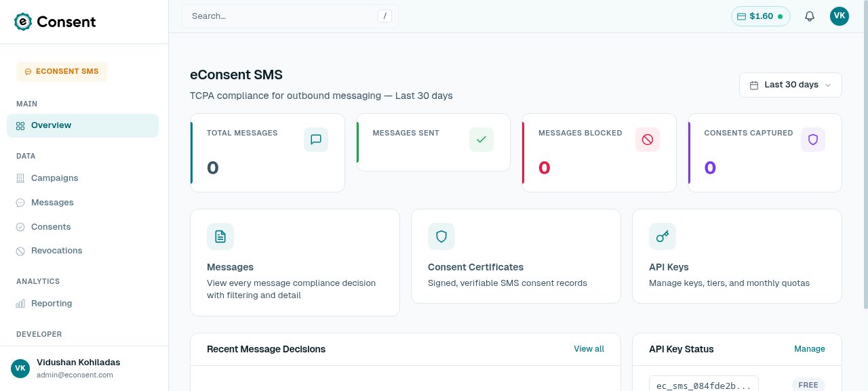The height and width of the screenshot is (391, 868).
Task: Click View all on Recent Message Decisions
Action: click(x=589, y=348)
